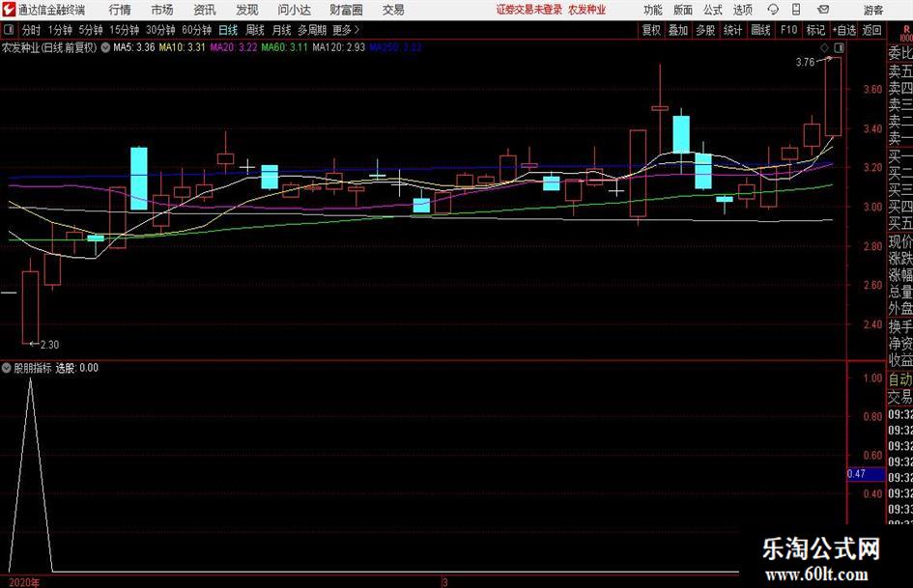Click the MA60: 3.11 value

click(x=284, y=47)
